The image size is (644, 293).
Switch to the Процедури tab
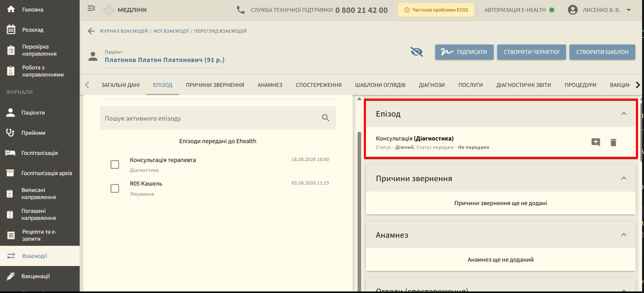[x=580, y=85]
